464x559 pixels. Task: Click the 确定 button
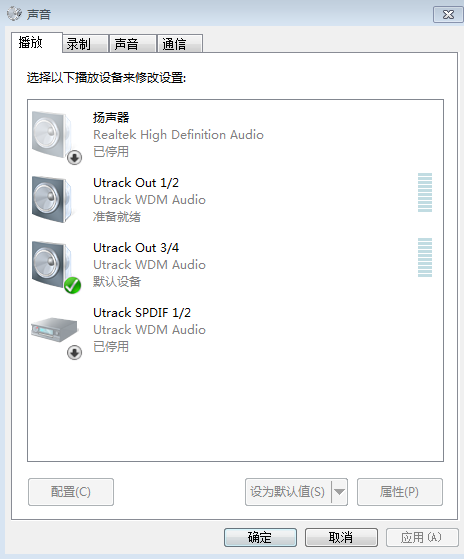260,537
